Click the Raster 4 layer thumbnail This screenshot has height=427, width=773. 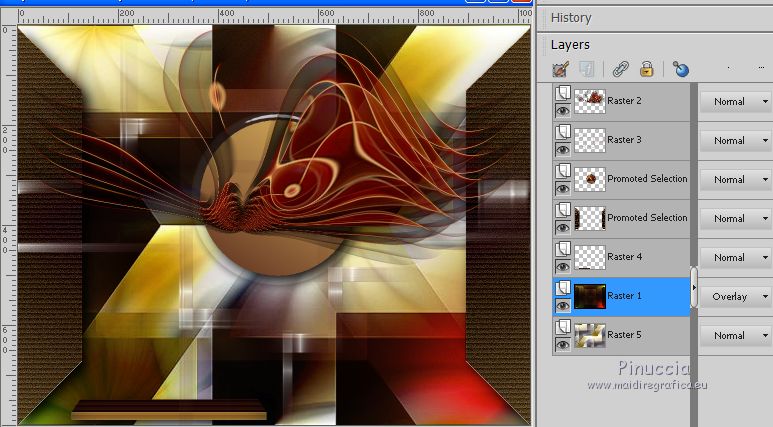tap(590, 257)
